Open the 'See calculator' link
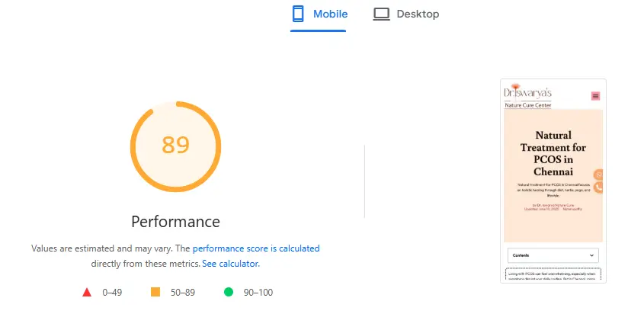The image size is (644, 314). point(230,264)
